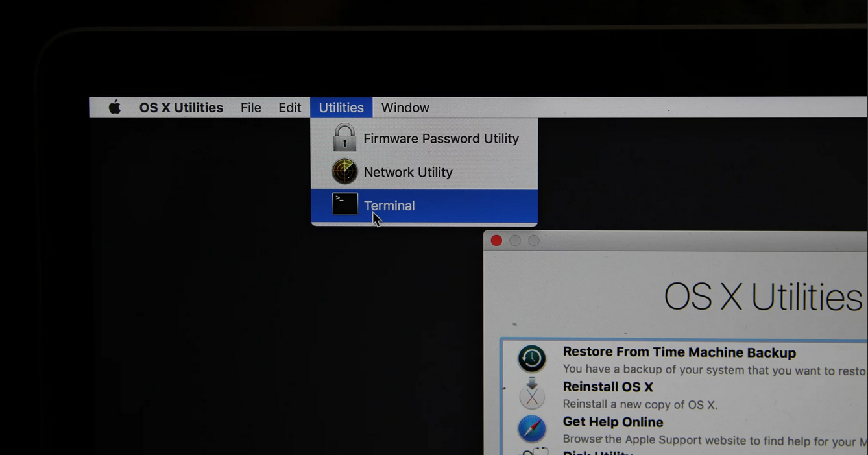Select Restore From Time Machine Backup
868x455 pixels.
point(679,352)
